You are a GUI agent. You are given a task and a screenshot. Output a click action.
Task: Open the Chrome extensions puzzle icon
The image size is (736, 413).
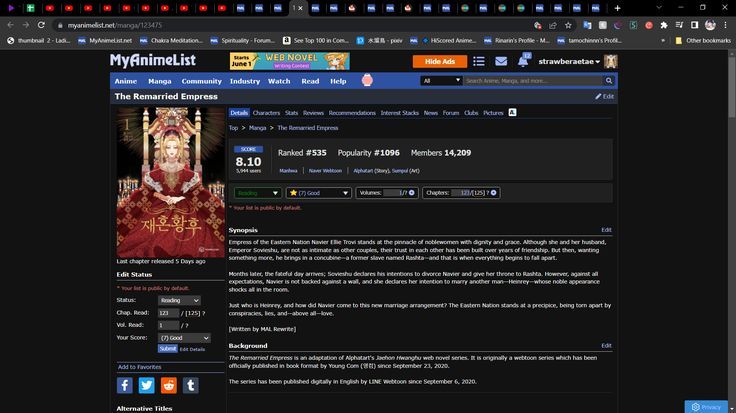pos(664,25)
